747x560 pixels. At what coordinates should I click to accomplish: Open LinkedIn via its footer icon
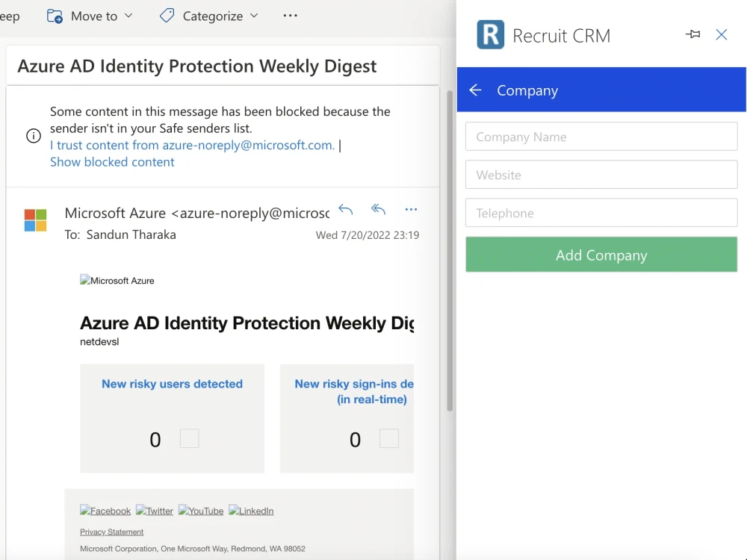pyautogui.click(x=251, y=510)
